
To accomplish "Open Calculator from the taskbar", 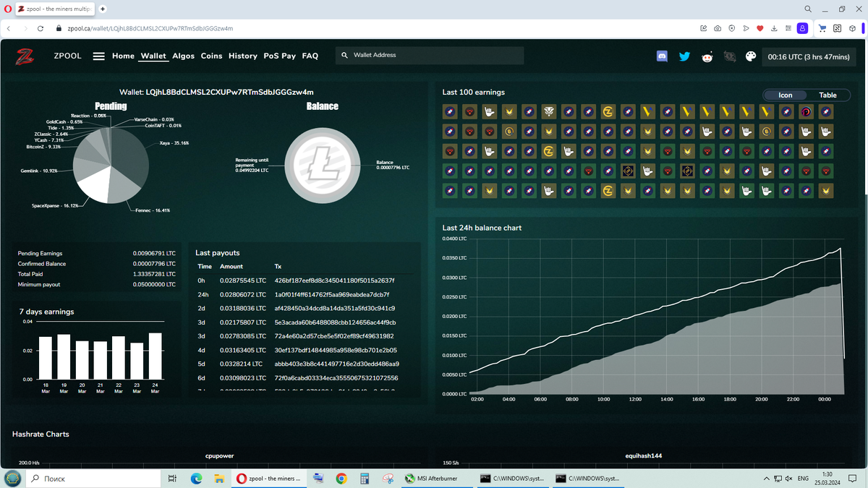I will [x=365, y=479].
